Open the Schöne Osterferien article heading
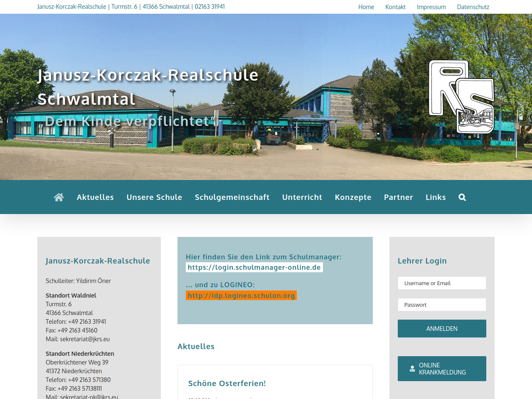The height and width of the screenshot is (399, 532). coord(227,384)
